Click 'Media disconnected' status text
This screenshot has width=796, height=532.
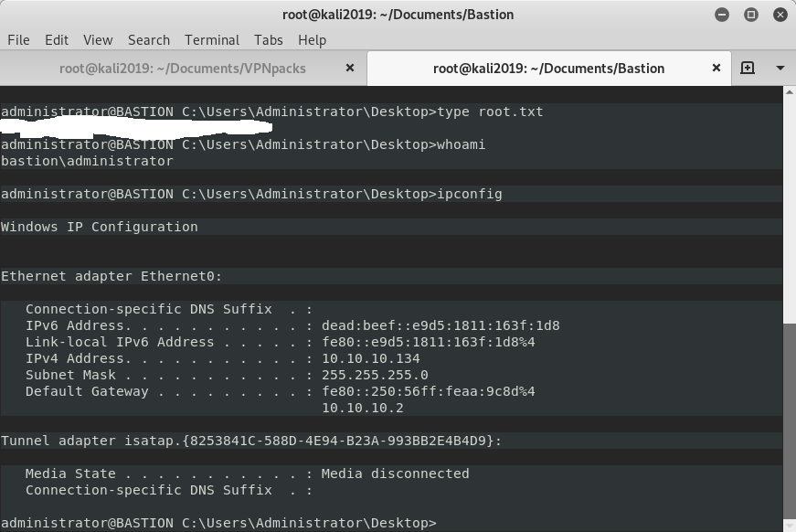[x=396, y=473]
